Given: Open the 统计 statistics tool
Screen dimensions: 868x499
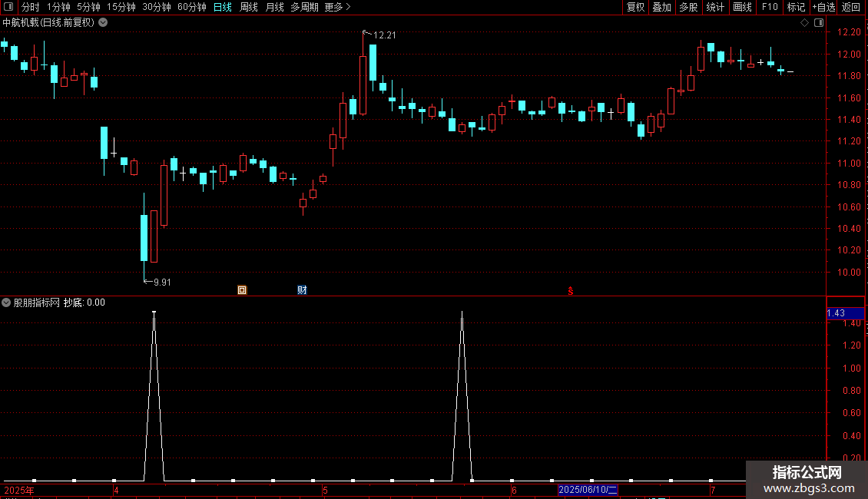Looking at the screenshot, I should coord(715,7).
